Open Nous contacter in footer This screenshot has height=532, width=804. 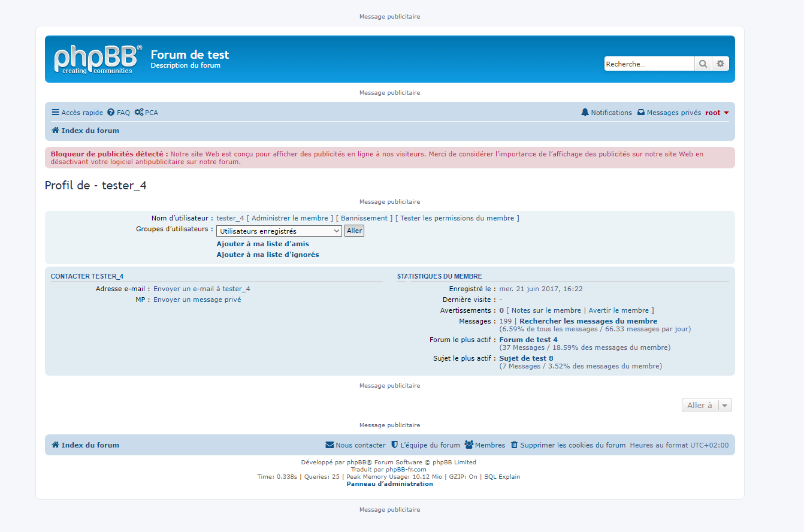355,445
